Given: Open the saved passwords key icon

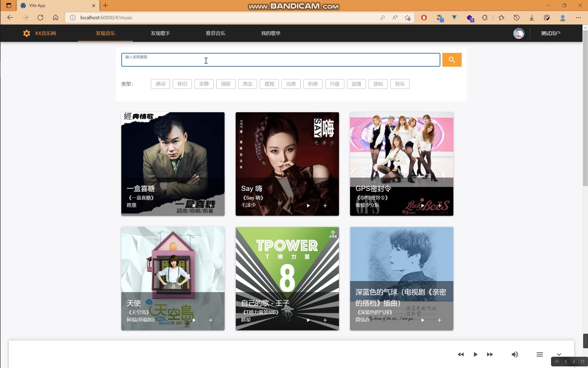Looking at the screenshot, I should click(x=382, y=17).
